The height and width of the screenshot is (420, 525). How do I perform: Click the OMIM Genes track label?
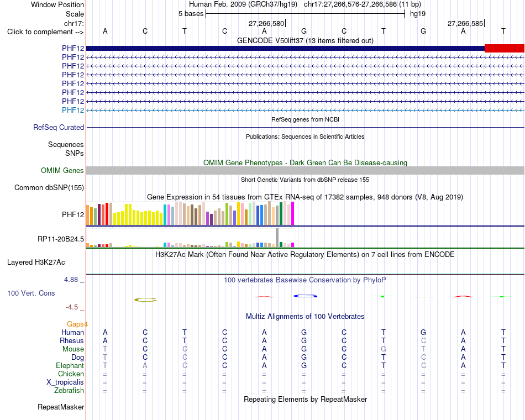(x=62, y=170)
